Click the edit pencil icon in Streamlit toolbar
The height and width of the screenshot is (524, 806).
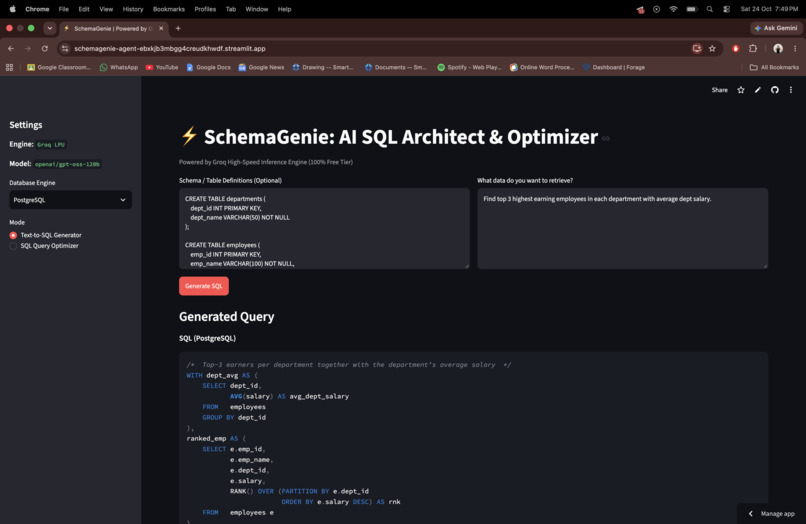point(758,90)
